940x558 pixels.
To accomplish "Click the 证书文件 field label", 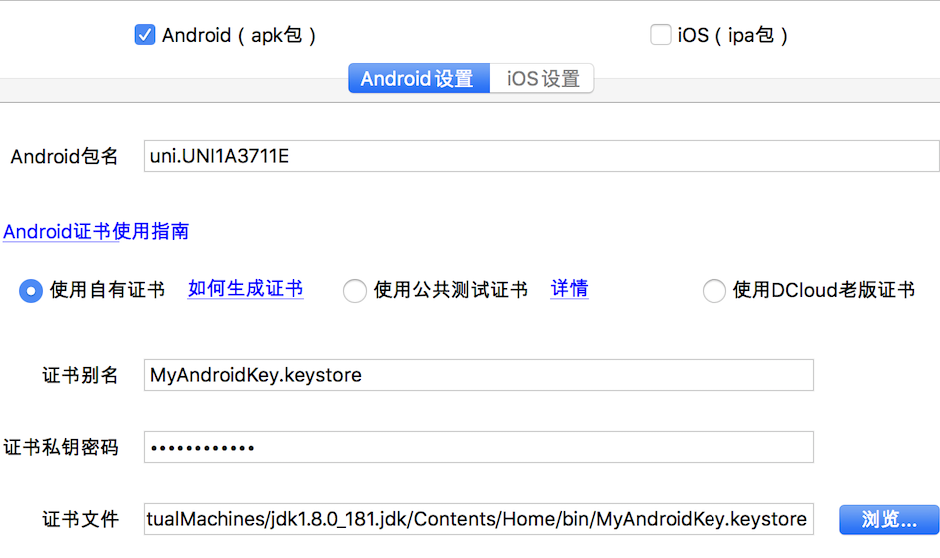I will pyautogui.click(x=80, y=519).
